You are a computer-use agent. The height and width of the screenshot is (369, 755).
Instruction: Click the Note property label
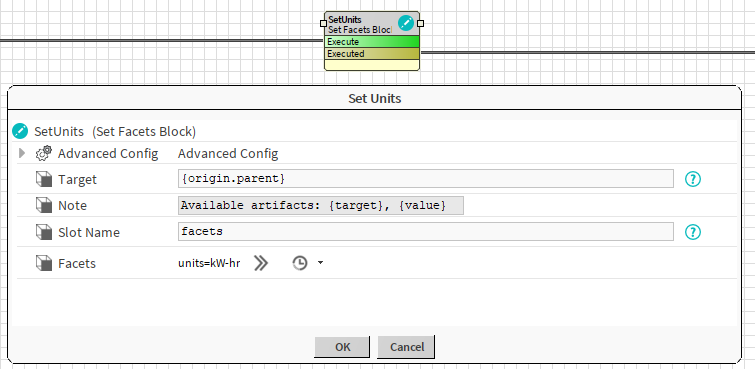click(72, 206)
